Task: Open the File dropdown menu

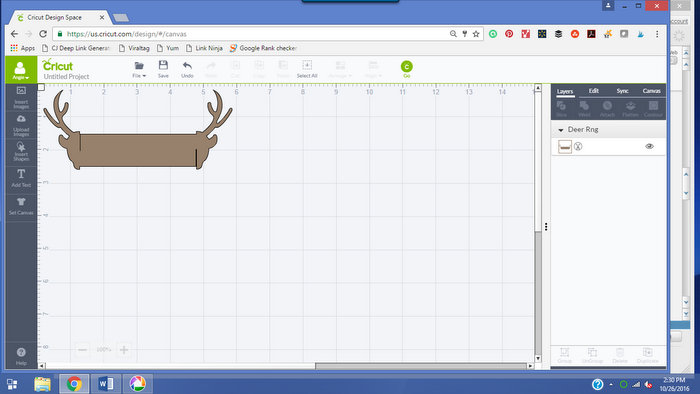Action: point(139,69)
